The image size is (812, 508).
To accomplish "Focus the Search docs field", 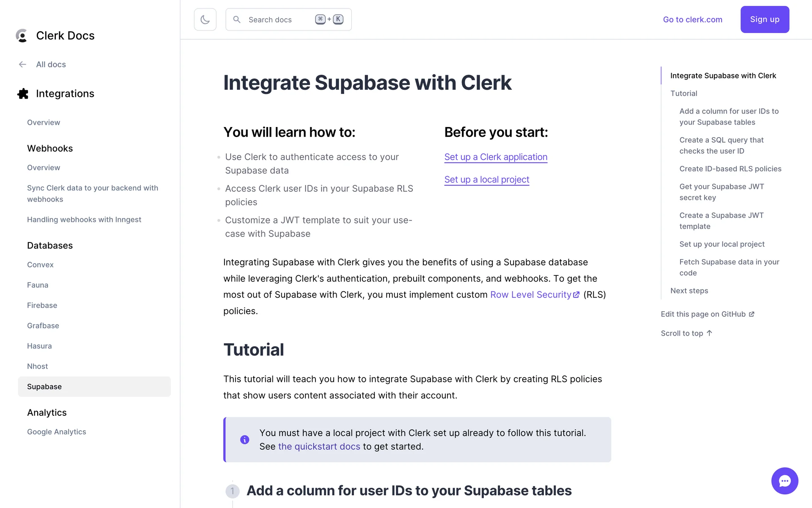I will point(279,19).
